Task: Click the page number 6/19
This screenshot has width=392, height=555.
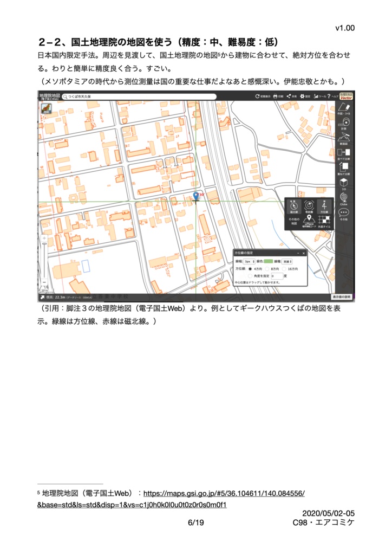Action: tap(196, 522)
